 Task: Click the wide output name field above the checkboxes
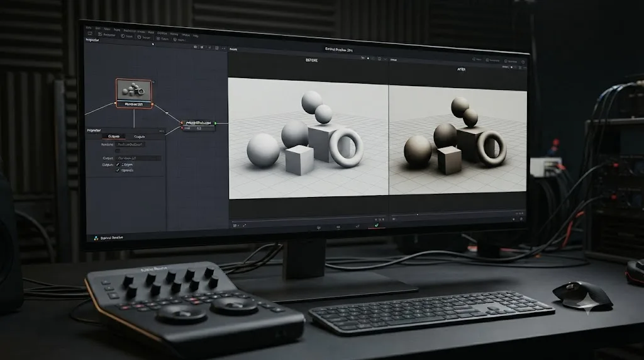[139, 158]
